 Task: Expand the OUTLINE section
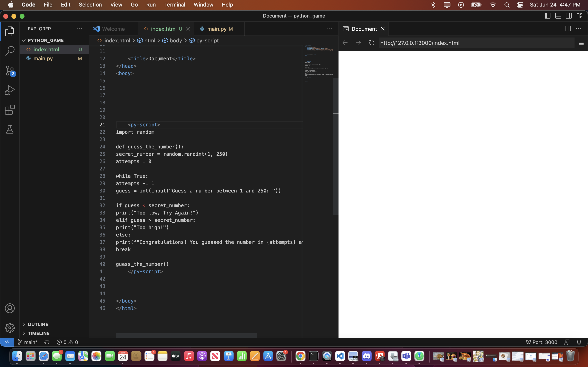tap(38, 324)
